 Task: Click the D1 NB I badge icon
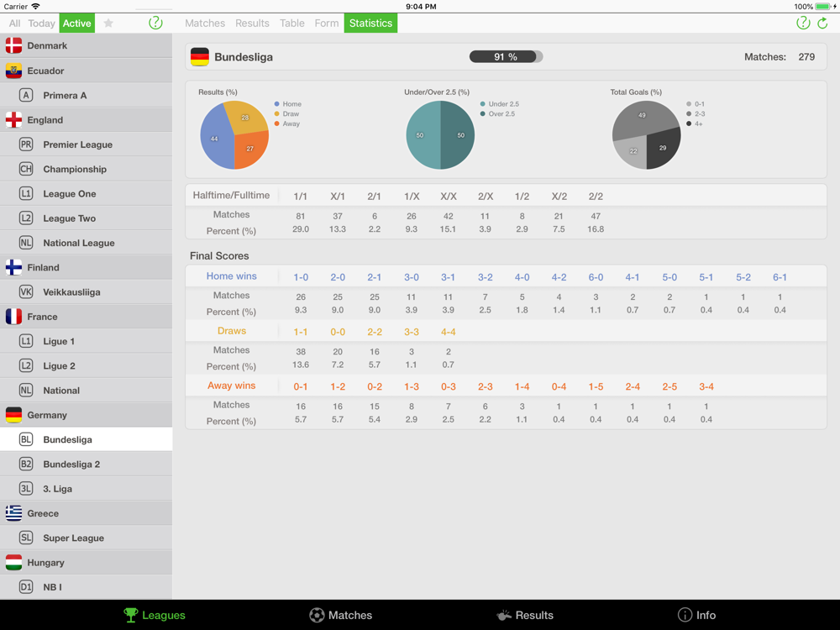pyautogui.click(x=26, y=586)
